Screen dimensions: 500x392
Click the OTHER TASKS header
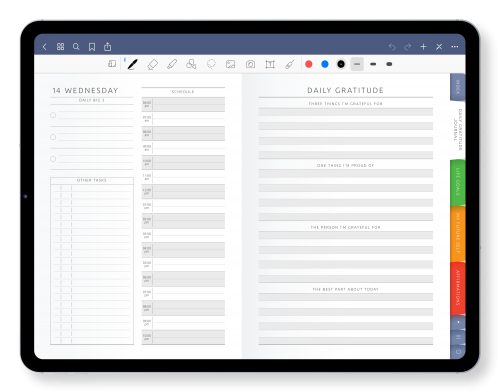click(92, 180)
